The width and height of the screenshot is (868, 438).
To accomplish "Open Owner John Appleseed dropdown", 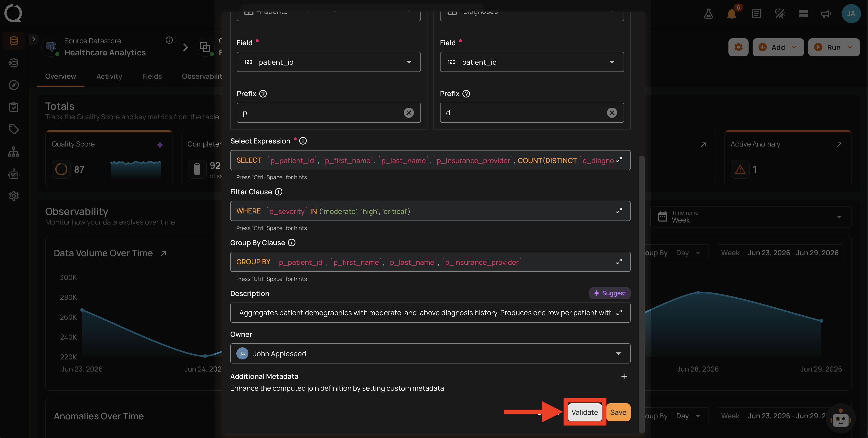I will click(430, 354).
